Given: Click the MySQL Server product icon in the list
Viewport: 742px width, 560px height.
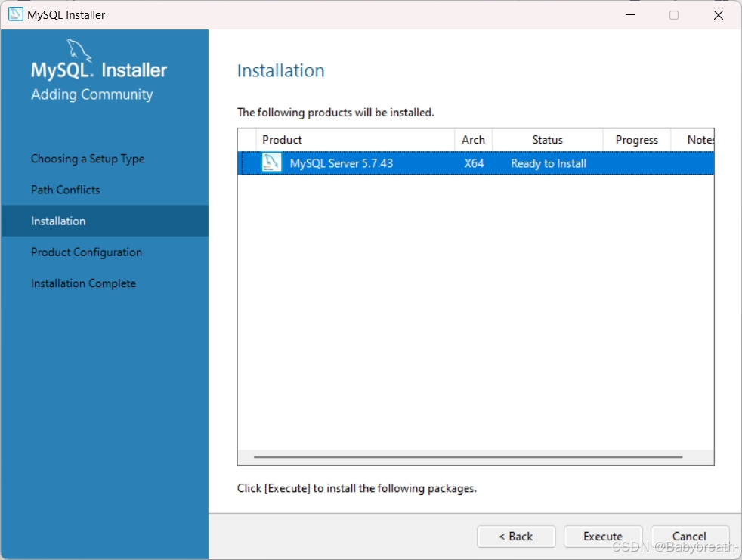Looking at the screenshot, I should 271,162.
